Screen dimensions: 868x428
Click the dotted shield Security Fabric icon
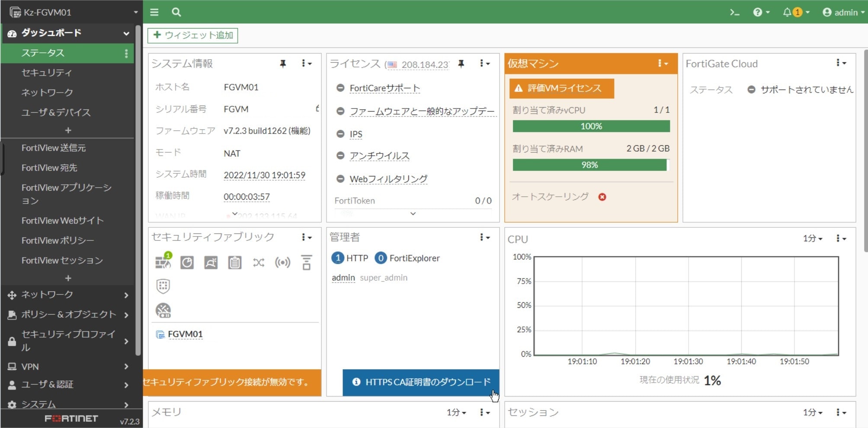163,286
